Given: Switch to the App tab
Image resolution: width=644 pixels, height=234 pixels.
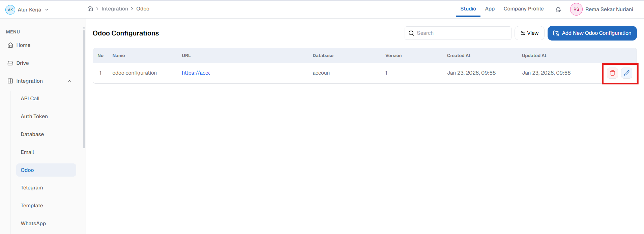Looking at the screenshot, I should click(490, 9).
